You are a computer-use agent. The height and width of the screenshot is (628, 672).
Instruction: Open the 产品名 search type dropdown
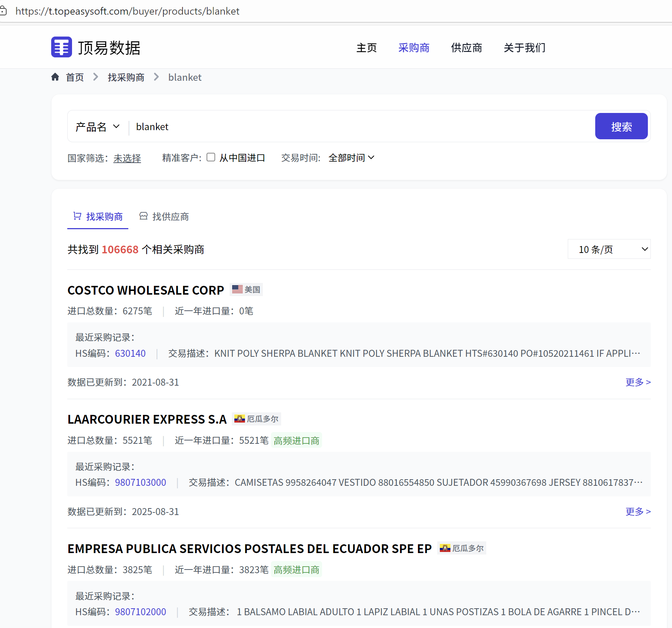pos(98,126)
